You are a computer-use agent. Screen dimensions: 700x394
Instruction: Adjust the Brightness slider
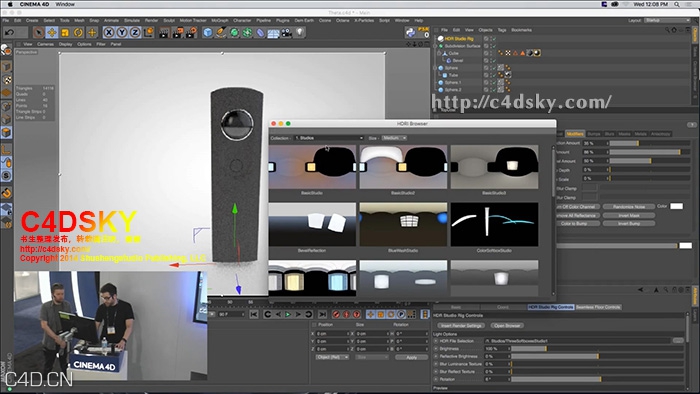click(x=597, y=348)
